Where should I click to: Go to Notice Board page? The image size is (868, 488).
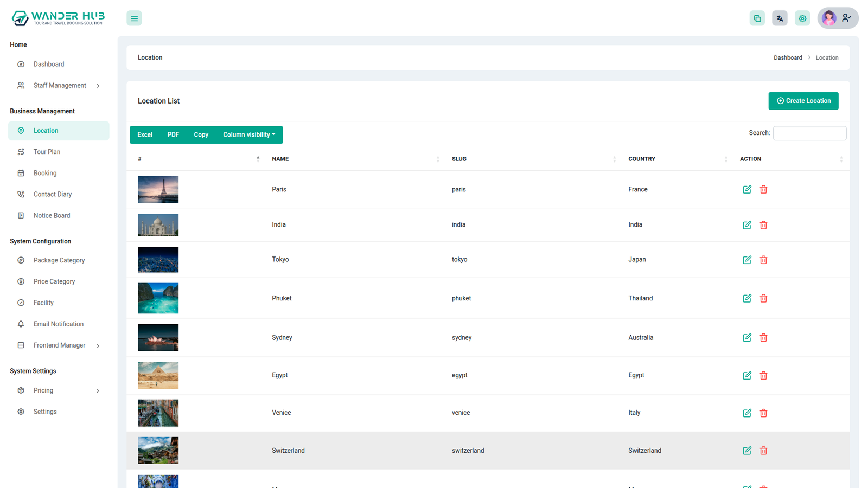(x=52, y=215)
